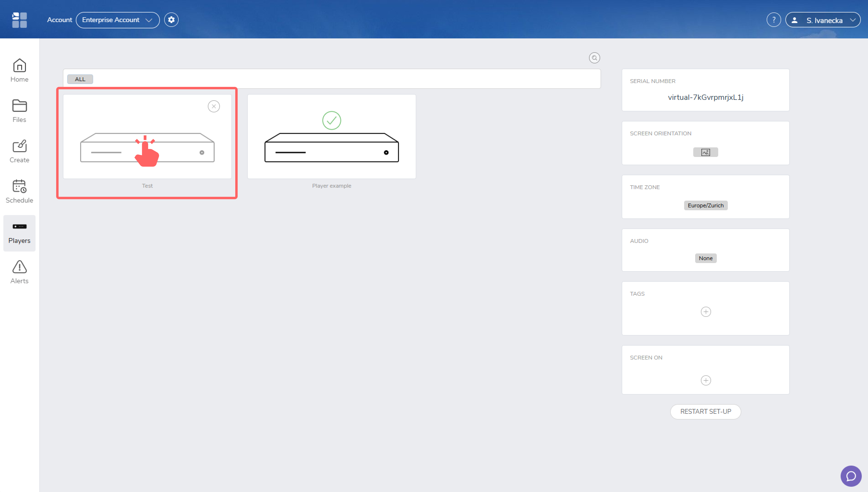This screenshot has height=492, width=868.
Task: Open the help question mark icon
Action: [x=773, y=20]
